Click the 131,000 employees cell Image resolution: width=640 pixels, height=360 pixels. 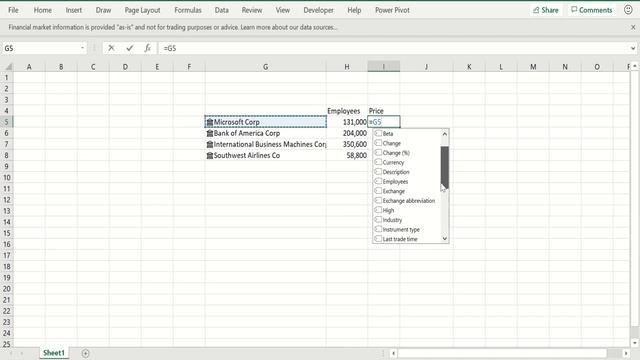point(347,122)
